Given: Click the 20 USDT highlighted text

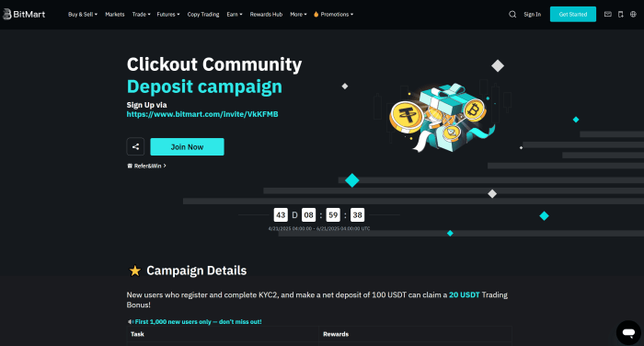Looking at the screenshot, I should [x=464, y=295].
